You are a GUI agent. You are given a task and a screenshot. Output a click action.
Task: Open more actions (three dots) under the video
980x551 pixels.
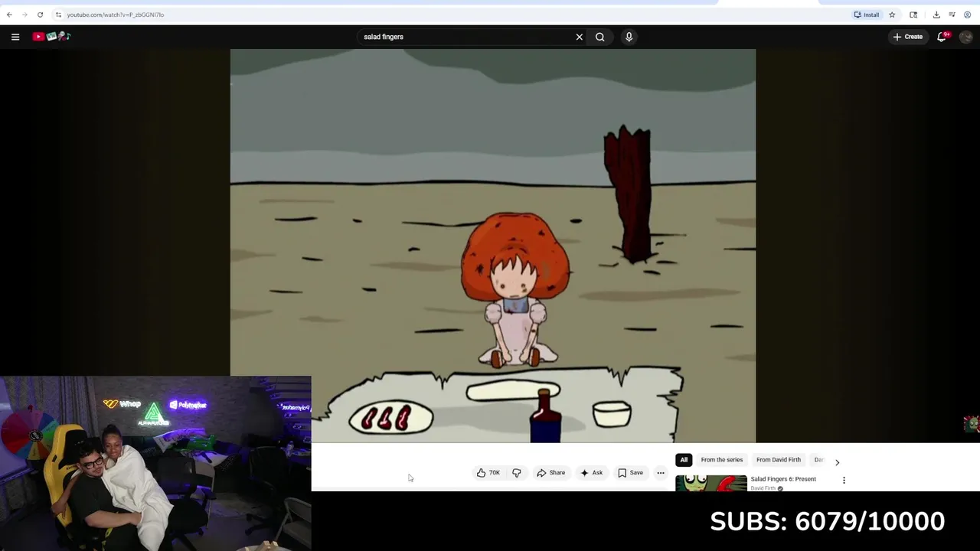pyautogui.click(x=661, y=473)
